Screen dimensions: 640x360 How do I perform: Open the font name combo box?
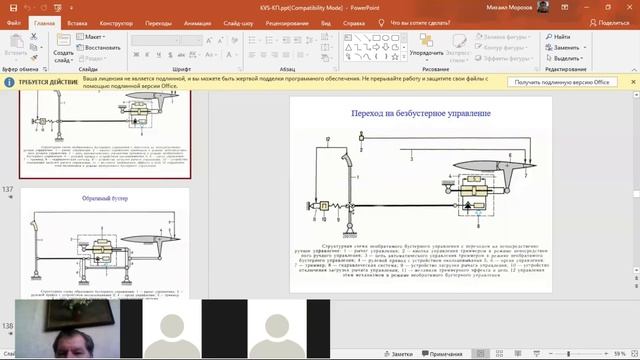click(156, 40)
